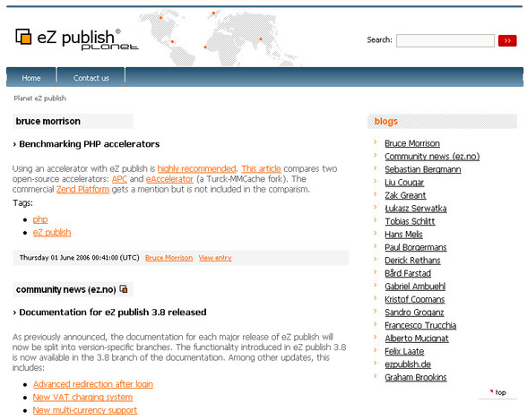Follow the eAccelerator link
The image size is (527, 420).
(169, 179)
